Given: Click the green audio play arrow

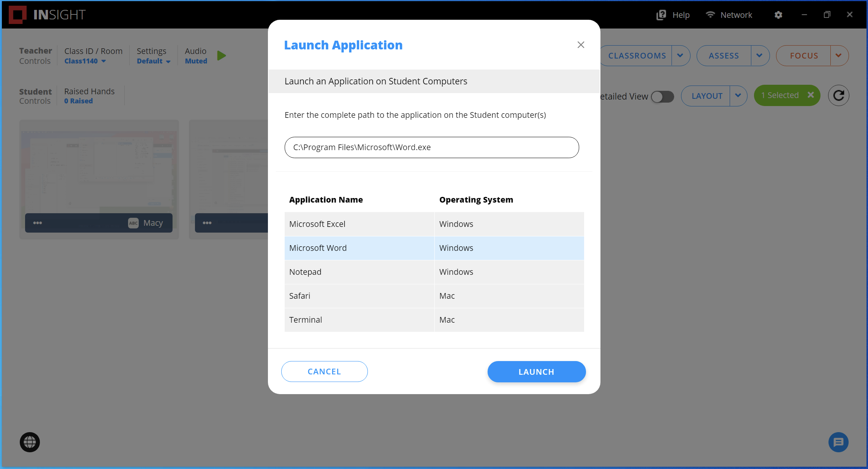Looking at the screenshot, I should coord(222,55).
